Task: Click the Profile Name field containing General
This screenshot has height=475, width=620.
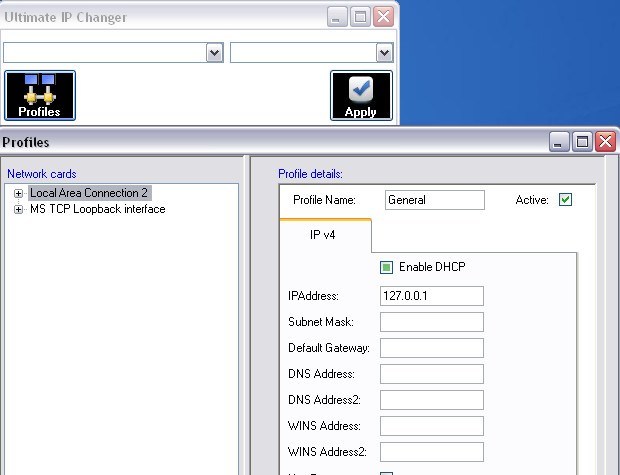Action: pyautogui.click(x=435, y=200)
